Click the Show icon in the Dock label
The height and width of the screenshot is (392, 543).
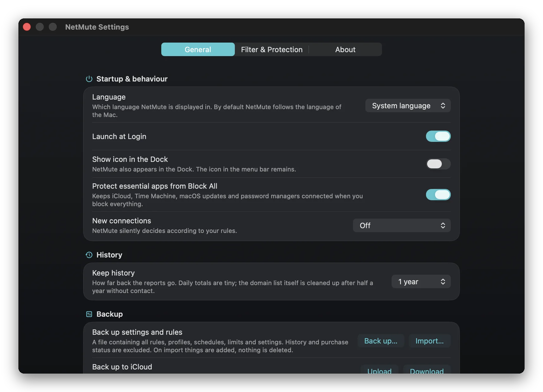[x=130, y=159]
